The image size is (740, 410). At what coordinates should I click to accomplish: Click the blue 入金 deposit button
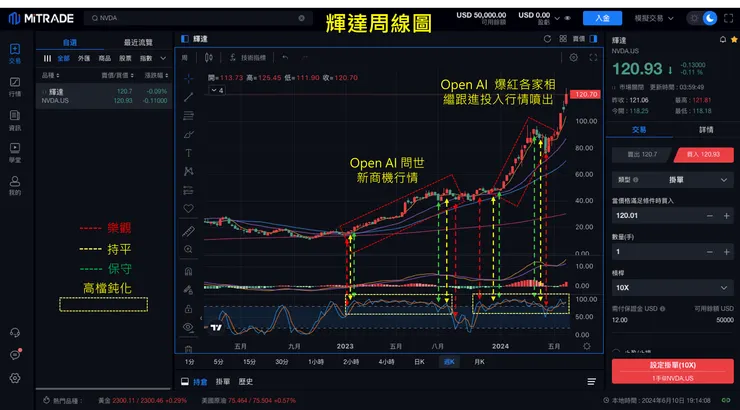[x=602, y=18]
